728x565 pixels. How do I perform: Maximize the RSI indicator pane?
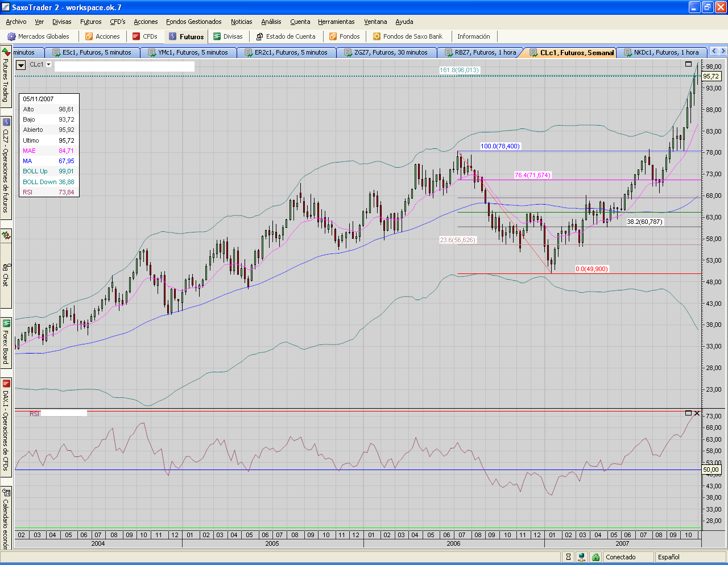tap(688, 413)
